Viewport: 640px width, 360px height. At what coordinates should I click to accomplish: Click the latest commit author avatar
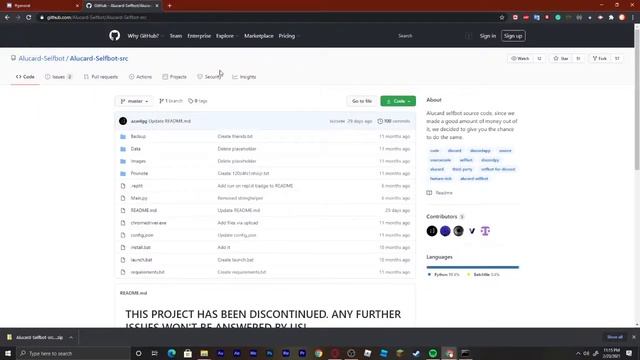pyautogui.click(x=123, y=121)
